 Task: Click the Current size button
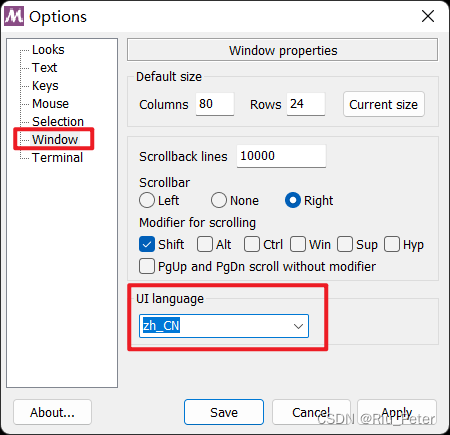click(384, 104)
